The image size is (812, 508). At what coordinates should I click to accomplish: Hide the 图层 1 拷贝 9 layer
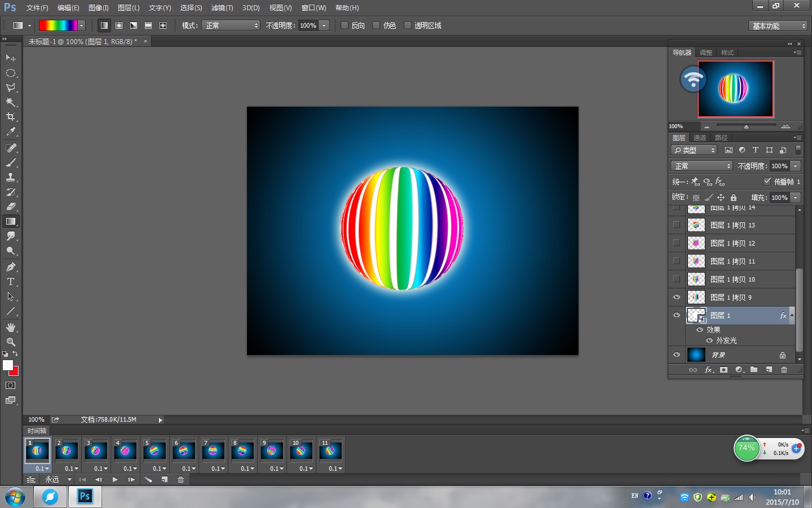pyautogui.click(x=677, y=297)
